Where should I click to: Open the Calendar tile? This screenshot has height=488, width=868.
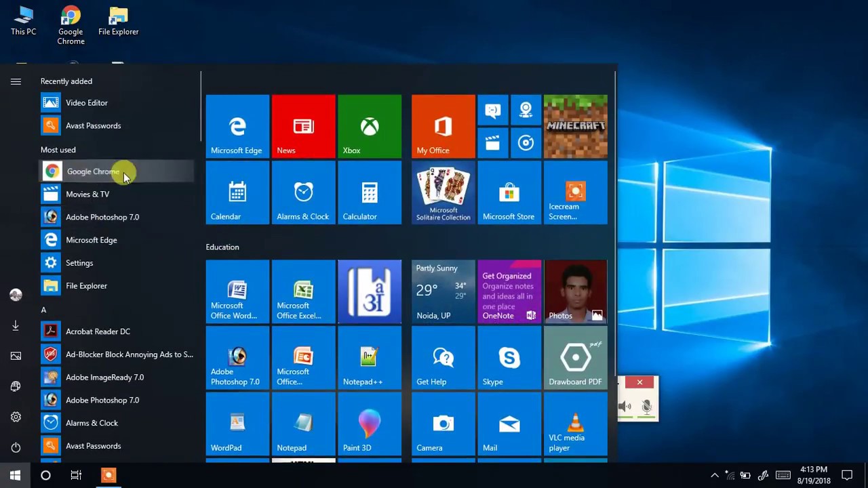(237, 192)
